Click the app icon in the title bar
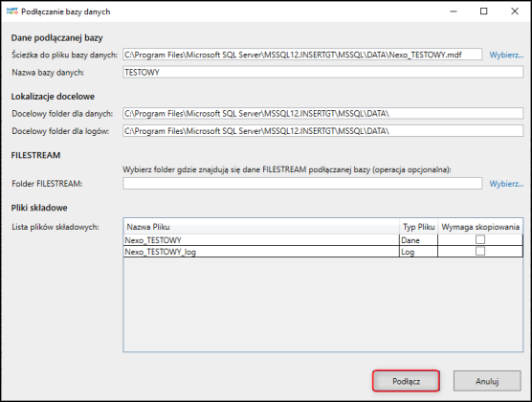This screenshot has height=402, width=532. pyautogui.click(x=11, y=11)
